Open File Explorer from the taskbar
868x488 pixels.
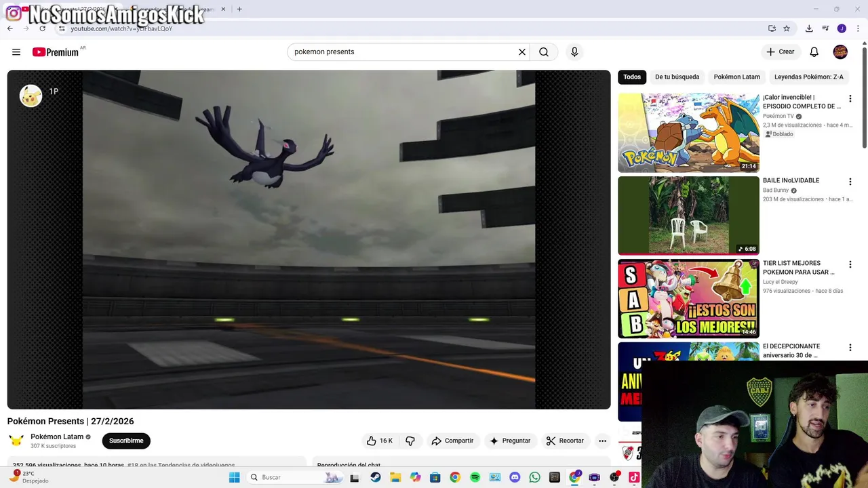click(395, 477)
